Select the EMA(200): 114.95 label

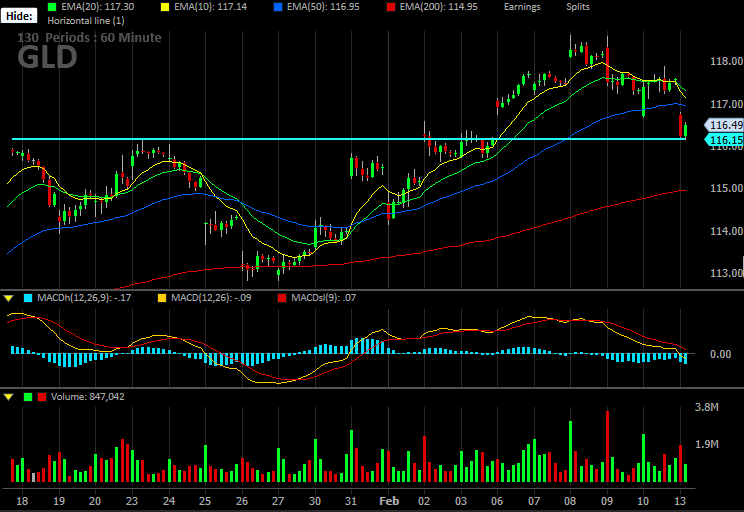point(438,7)
